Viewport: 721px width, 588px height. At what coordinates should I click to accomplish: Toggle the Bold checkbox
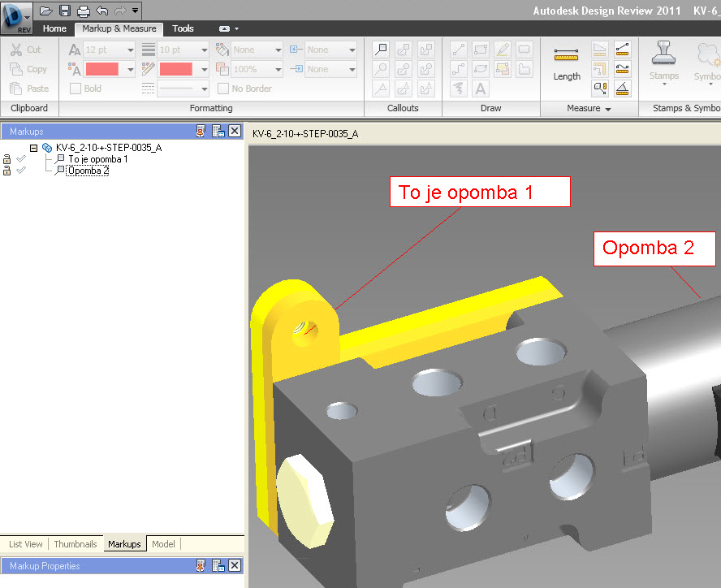pos(76,89)
